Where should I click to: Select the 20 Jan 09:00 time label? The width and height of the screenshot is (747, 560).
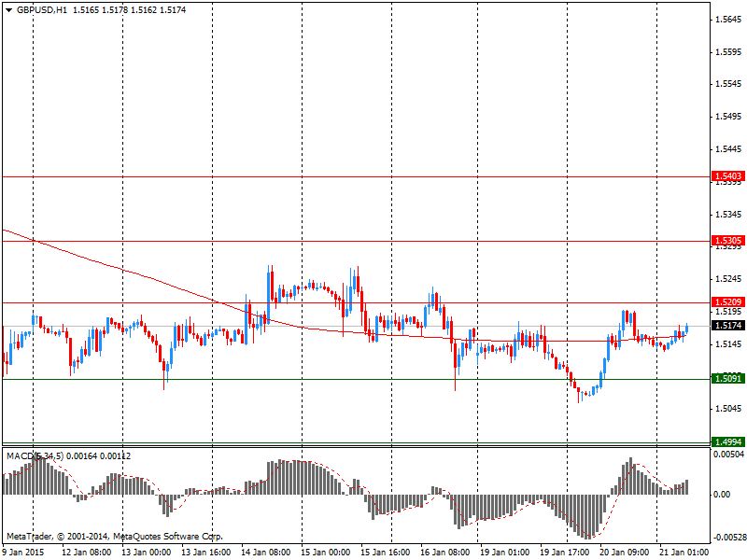624,553
